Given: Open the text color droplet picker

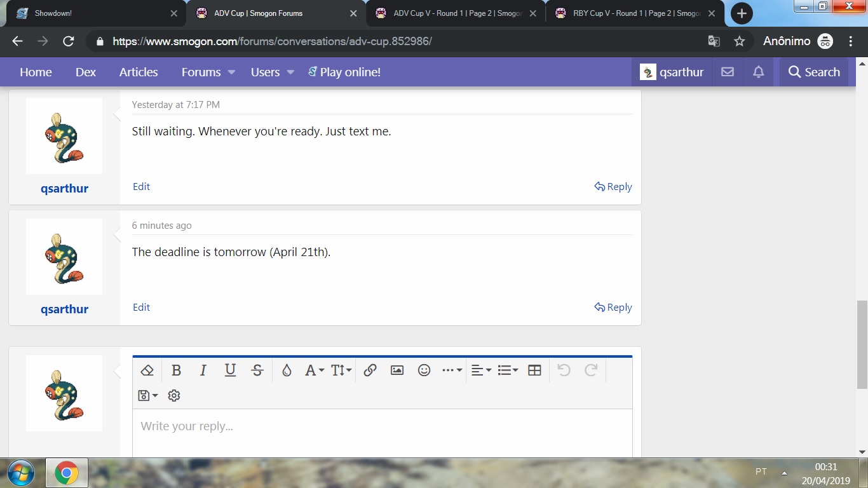Looking at the screenshot, I should pyautogui.click(x=287, y=370).
